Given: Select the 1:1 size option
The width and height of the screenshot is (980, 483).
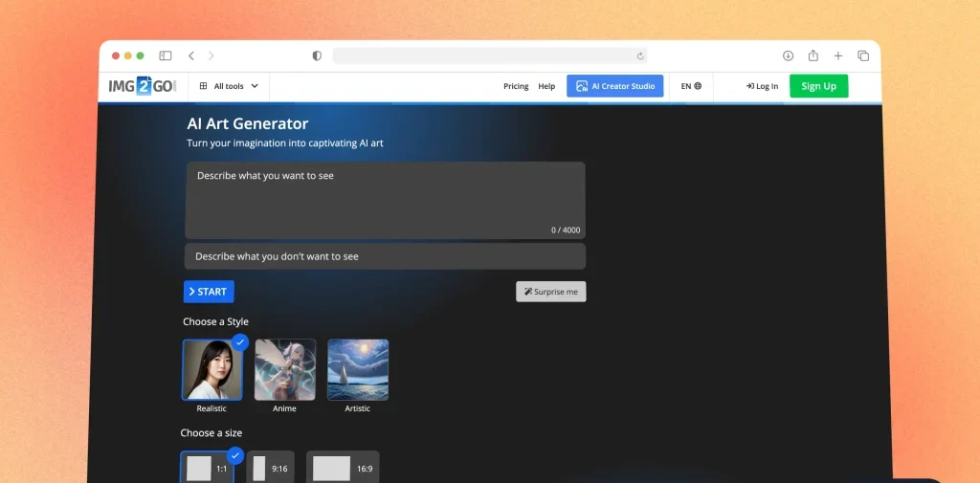Looking at the screenshot, I should [208, 468].
